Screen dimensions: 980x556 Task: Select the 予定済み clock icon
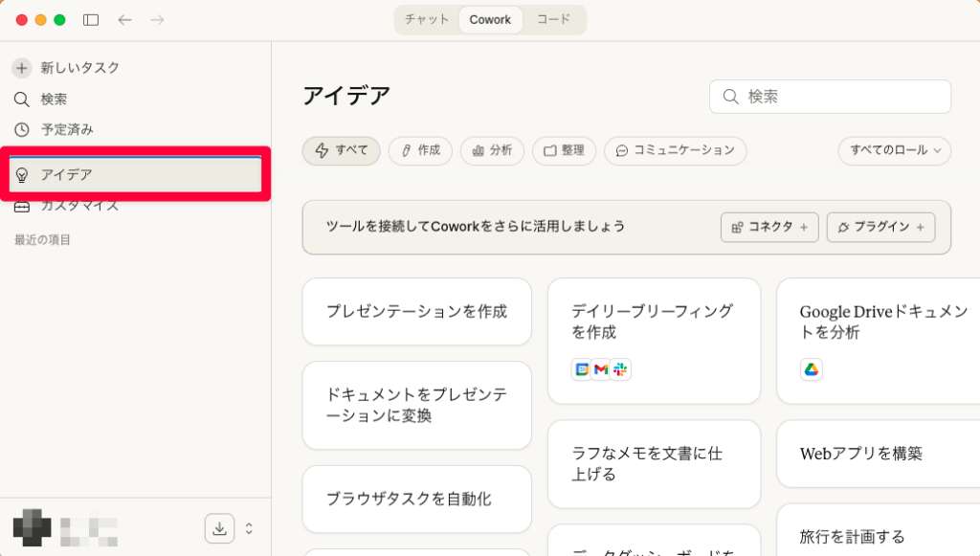[x=21, y=129]
